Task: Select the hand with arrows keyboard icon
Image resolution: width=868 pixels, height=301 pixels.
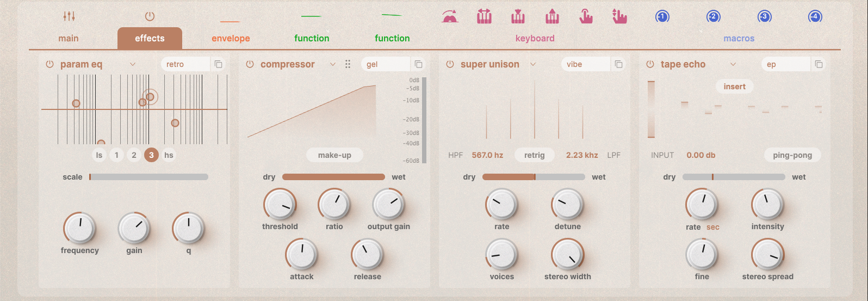Action: point(619,16)
